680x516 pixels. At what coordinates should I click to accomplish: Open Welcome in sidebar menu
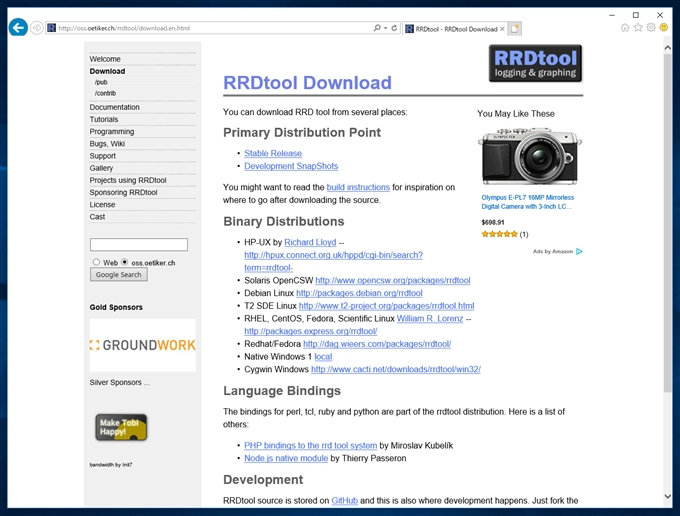point(105,59)
